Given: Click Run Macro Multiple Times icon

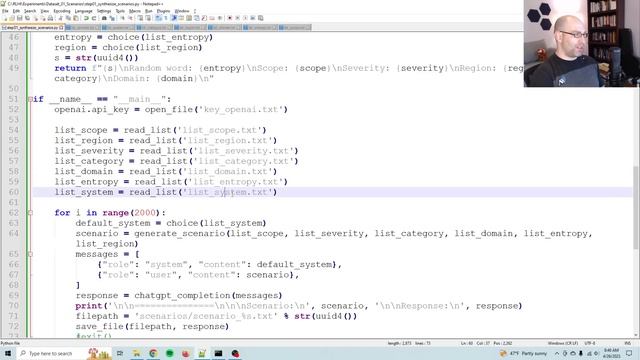Looking at the screenshot, I should (x=253, y=18).
